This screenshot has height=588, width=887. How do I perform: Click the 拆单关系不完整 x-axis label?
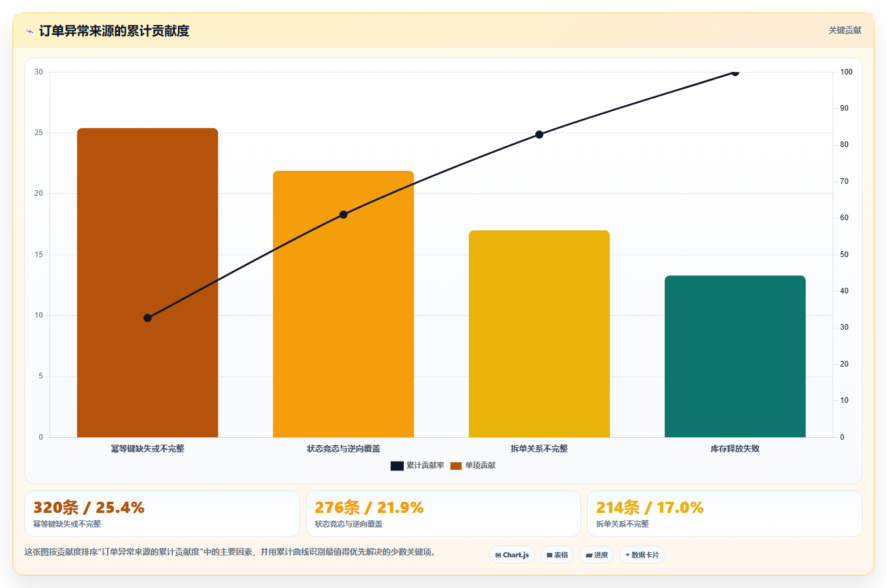[x=540, y=449]
